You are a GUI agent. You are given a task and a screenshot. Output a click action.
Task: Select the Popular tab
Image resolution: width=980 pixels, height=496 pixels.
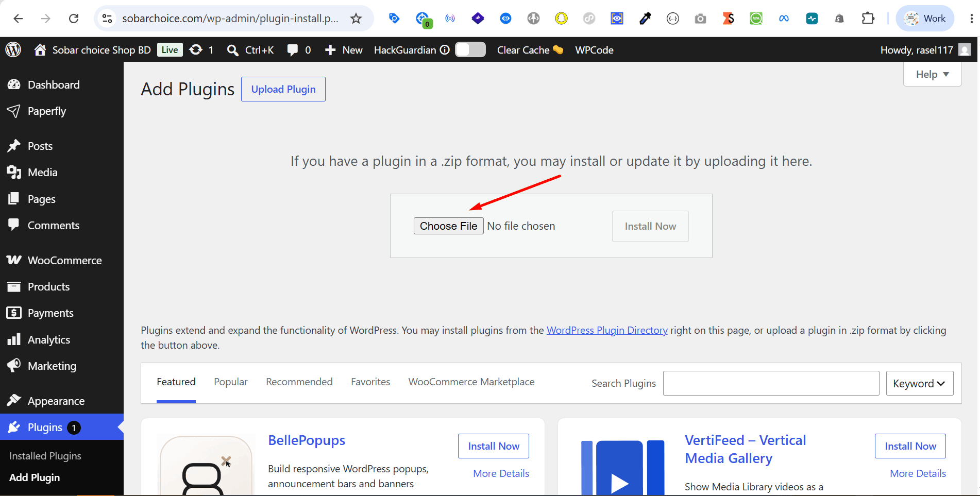(231, 382)
